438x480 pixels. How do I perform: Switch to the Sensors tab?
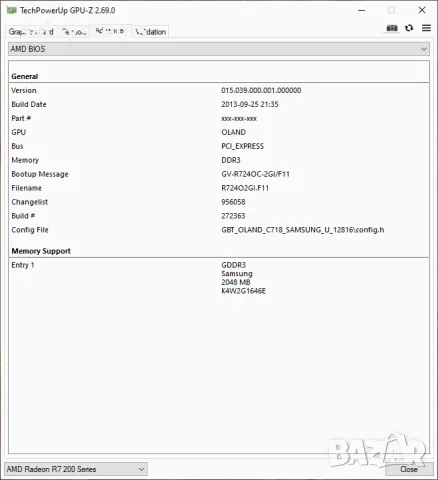click(x=74, y=32)
